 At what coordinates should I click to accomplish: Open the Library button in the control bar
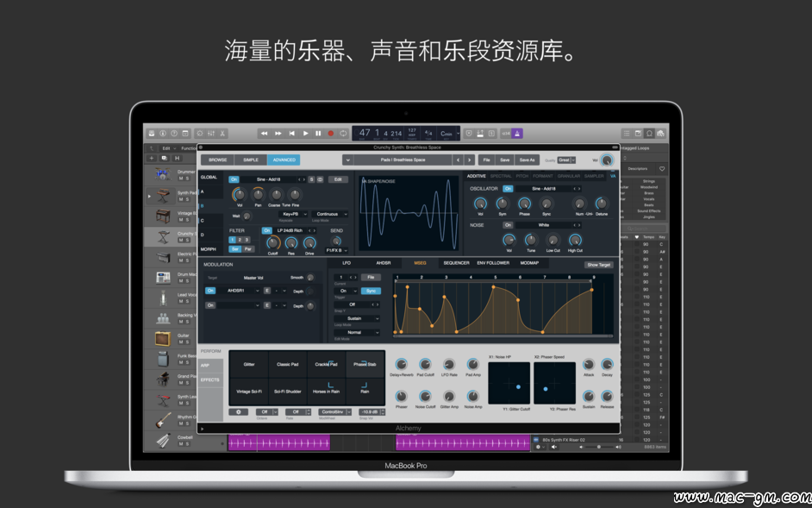pyautogui.click(x=152, y=133)
